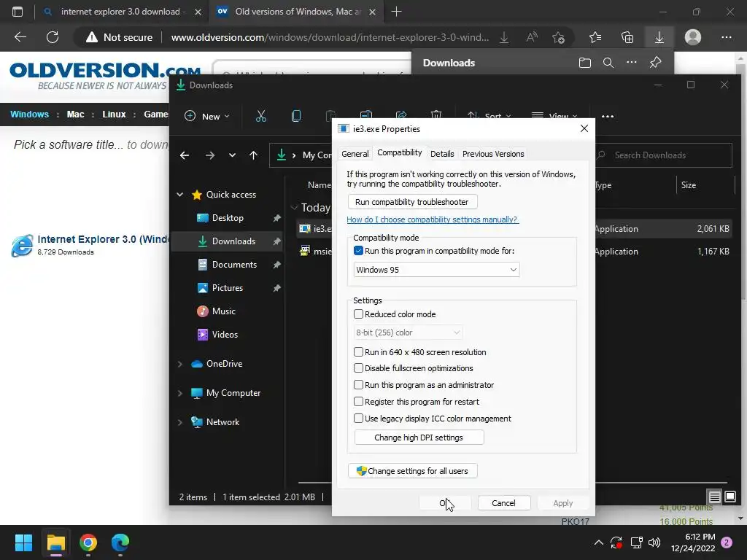Viewport: 747px width, 560px height.
Task: Search downloads in the Downloads panel
Action: 608,63
